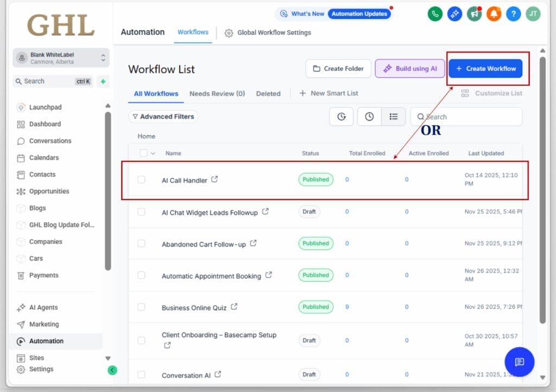Screen dimensions: 556x392
Task: Click the blue help question mark icon
Action: 513,14
